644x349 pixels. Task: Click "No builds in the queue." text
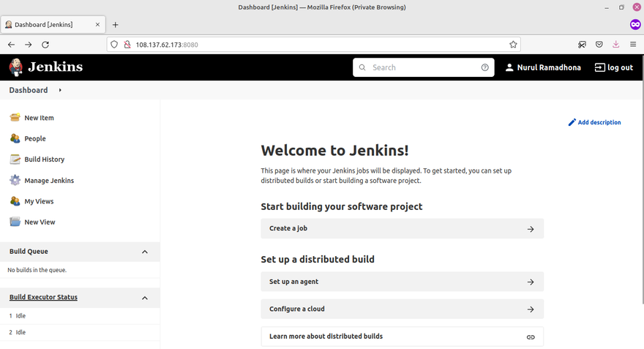coord(37,270)
